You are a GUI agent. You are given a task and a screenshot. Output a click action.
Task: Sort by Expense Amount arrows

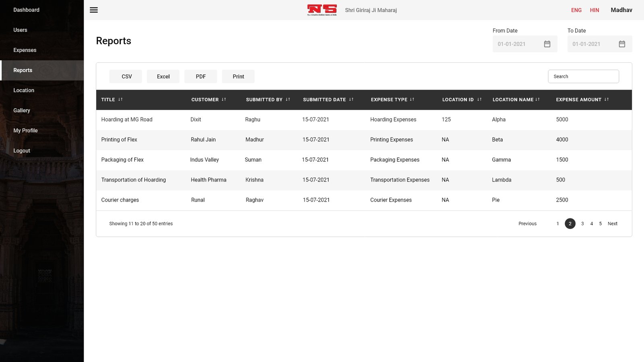[x=606, y=99]
